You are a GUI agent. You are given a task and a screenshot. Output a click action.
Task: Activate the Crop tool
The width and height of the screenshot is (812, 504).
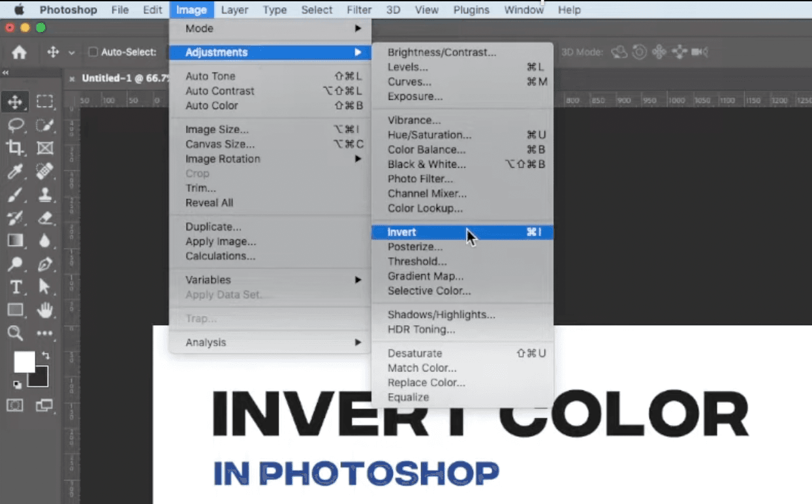[x=14, y=148]
